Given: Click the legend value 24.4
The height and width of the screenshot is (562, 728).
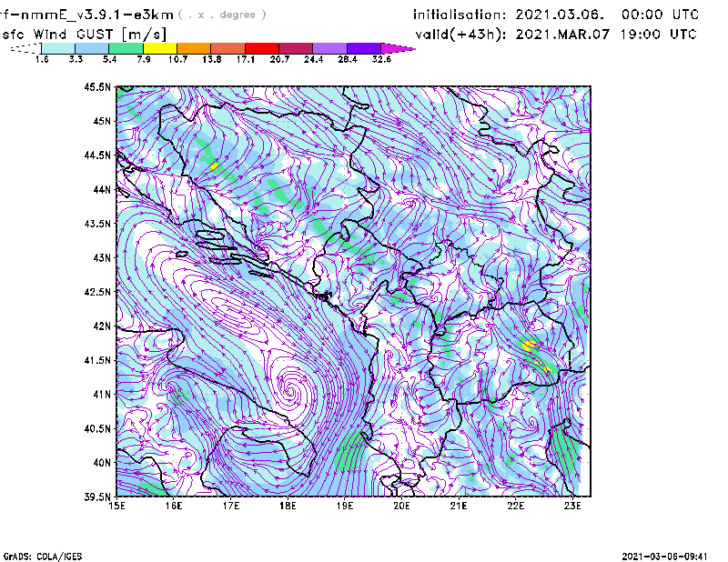Looking at the screenshot, I should [313, 59].
